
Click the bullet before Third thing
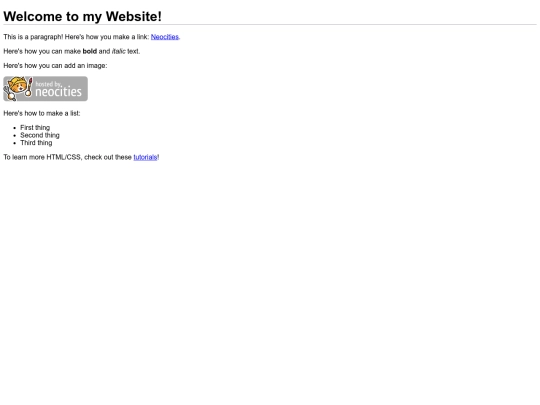[x=14, y=143]
